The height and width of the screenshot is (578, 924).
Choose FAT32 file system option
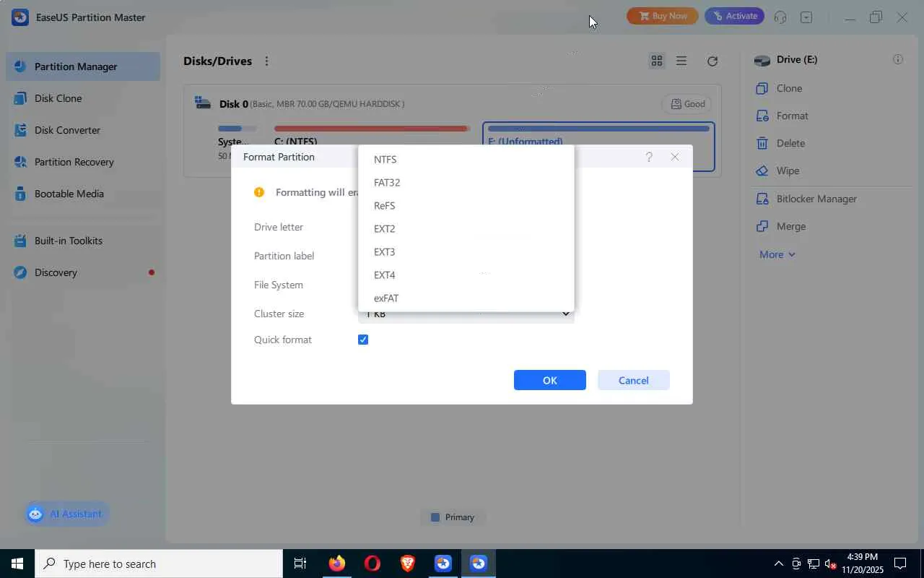pos(466,183)
